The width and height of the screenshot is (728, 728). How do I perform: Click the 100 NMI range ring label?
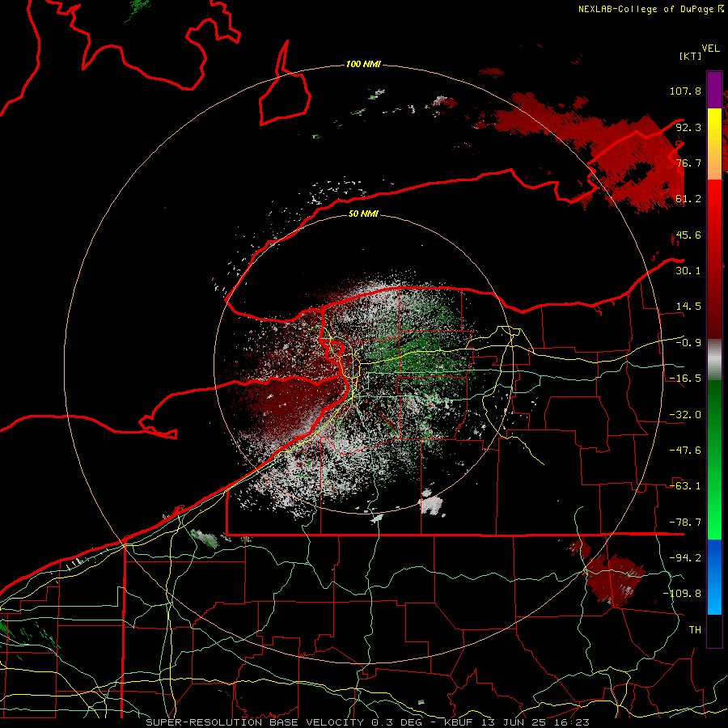click(363, 64)
